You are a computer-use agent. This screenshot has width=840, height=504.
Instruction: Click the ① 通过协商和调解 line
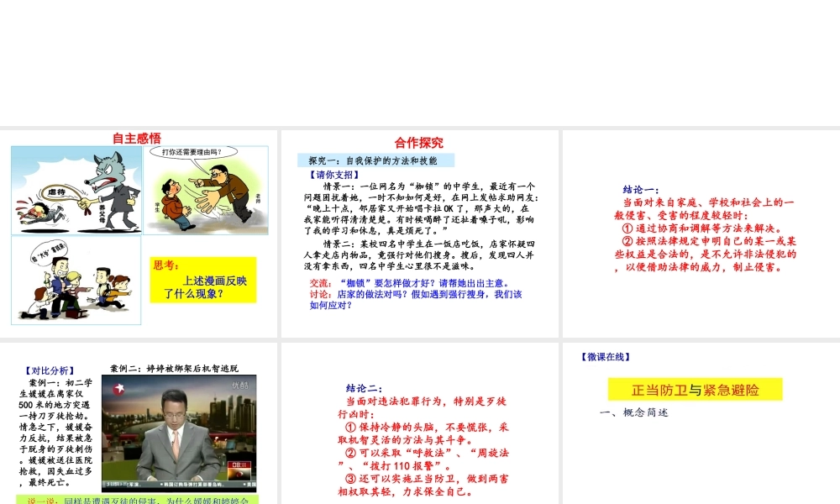[x=703, y=228]
